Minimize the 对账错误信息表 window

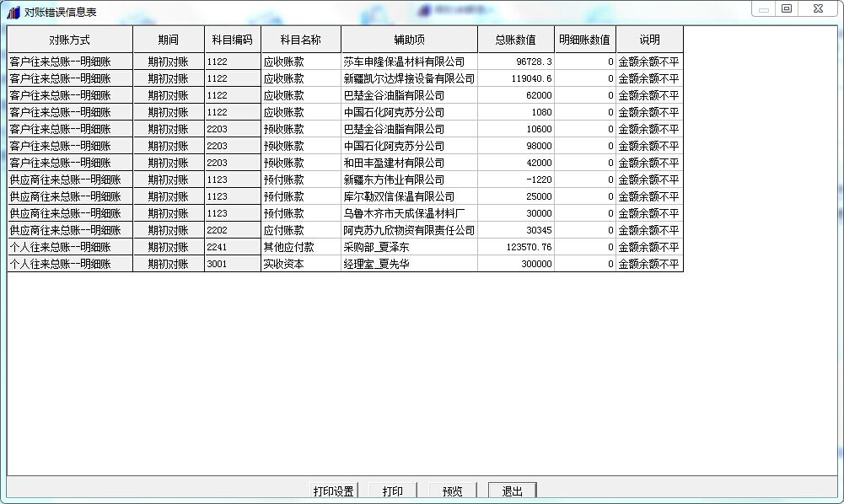pyautogui.click(x=763, y=8)
